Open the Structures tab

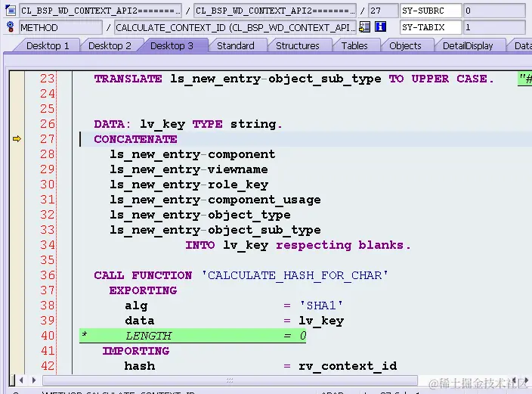click(x=298, y=46)
